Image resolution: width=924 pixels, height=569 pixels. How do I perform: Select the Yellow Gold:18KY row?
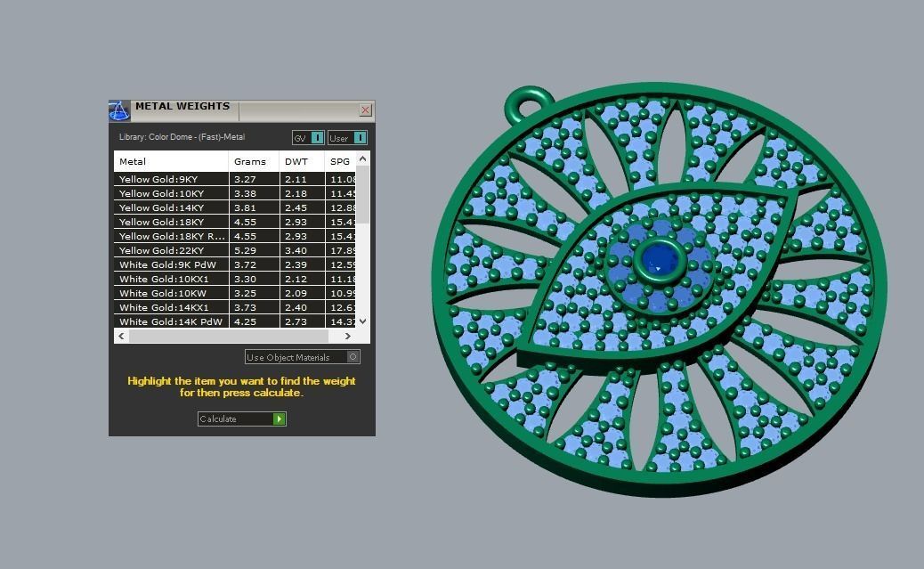(x=234, y=222)
